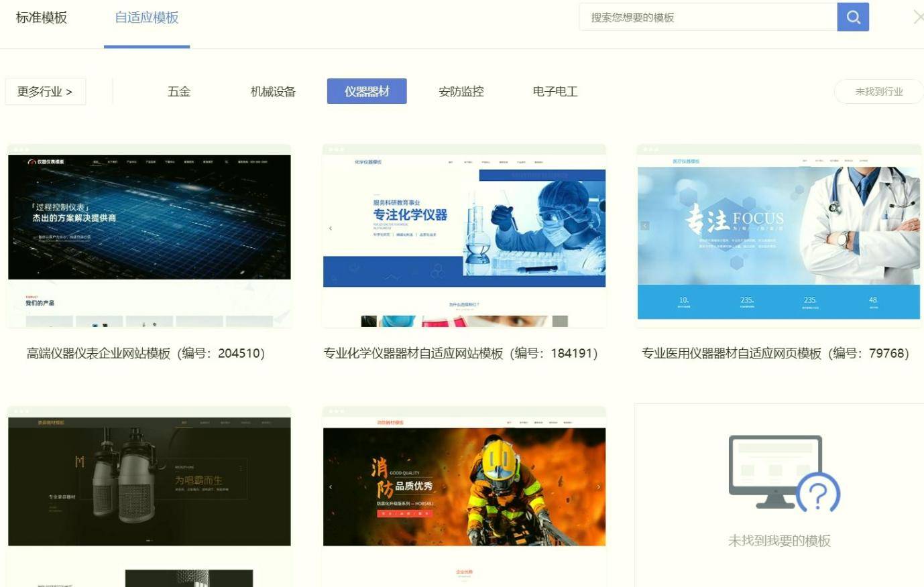This screenshot has width=924, height=587.
Task: Click left carousel arrow on chemistry template
Action: pos(331,229)
